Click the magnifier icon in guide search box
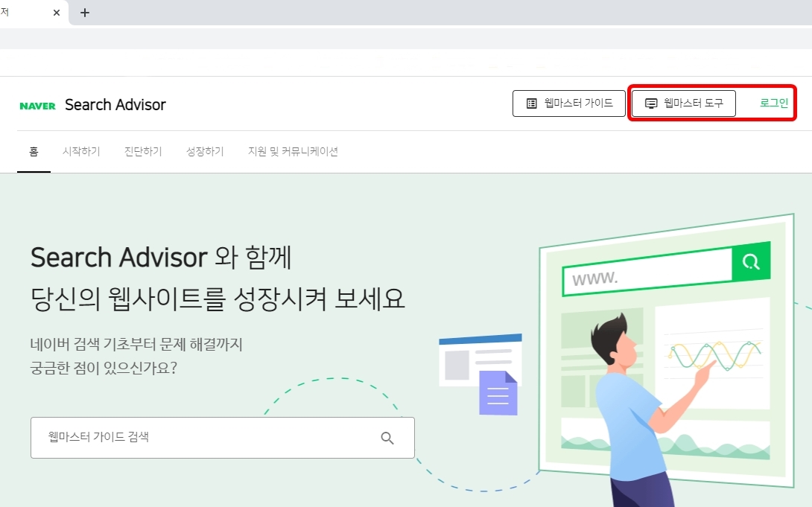The width and height of the screenshot is (812, 507). (x=387, y=439)
